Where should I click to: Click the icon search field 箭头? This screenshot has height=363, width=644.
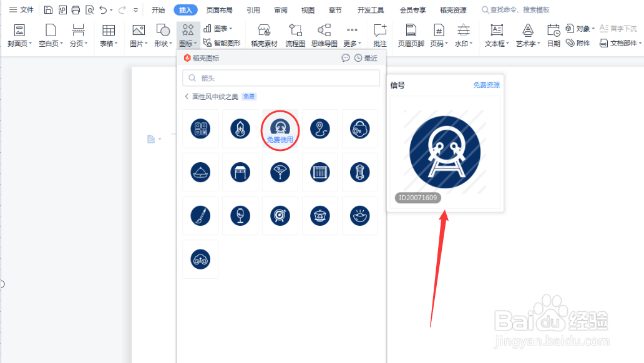pyautogui.click(x=281, y=78)
